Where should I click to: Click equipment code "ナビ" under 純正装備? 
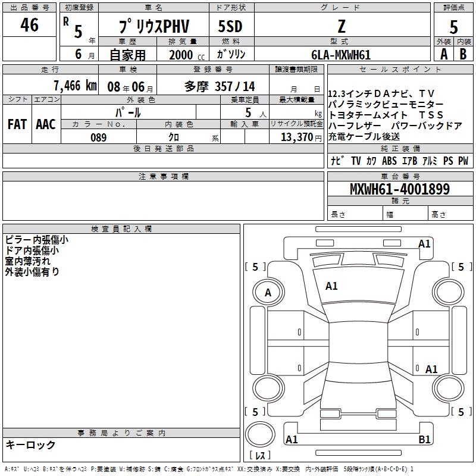click(x=337, y=161)
